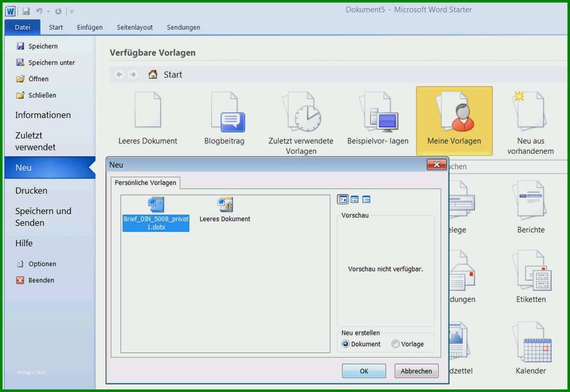Select the Blogbeitrag template
Viewport: 570px width, 392px height.
point(224,119)
